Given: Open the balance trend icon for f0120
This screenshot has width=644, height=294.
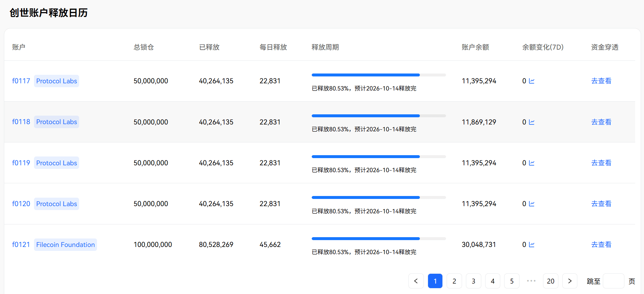Looking at the screenshot, I should point(532,204).
